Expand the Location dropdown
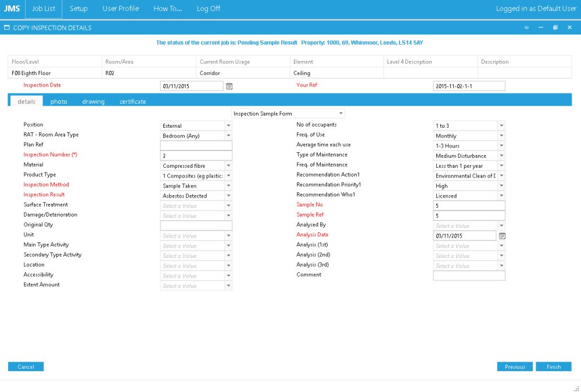The width and height of the screenshot is (581, 392). pyautogui.click(x=228, y=265)
